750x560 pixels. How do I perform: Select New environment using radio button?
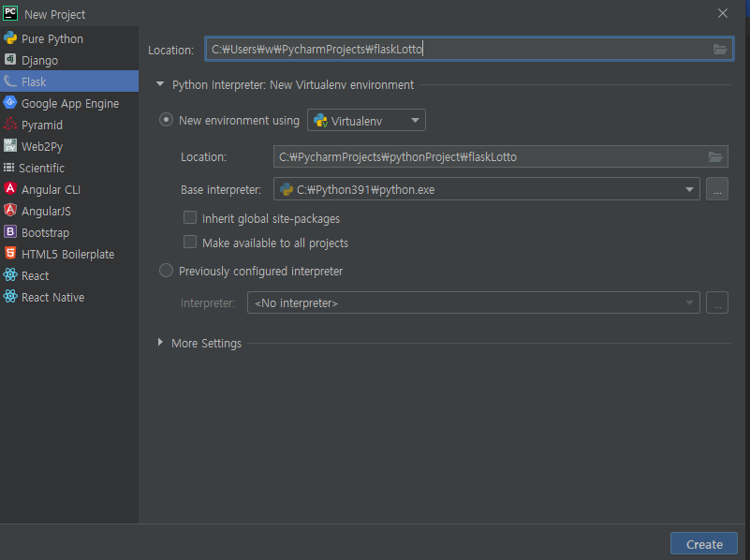[x=166, y=120]
